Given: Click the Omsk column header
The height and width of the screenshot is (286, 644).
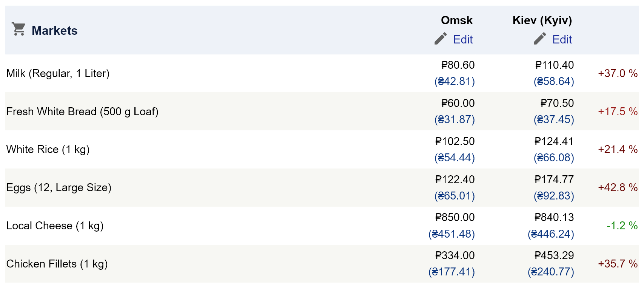Looking at the screenshot, I should pos(457,20).
